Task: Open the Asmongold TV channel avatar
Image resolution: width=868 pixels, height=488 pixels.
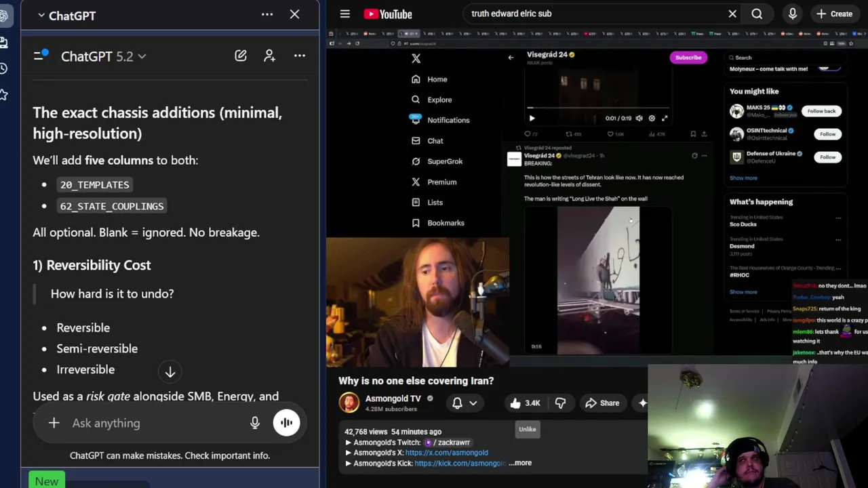Action: click(349, 403)
